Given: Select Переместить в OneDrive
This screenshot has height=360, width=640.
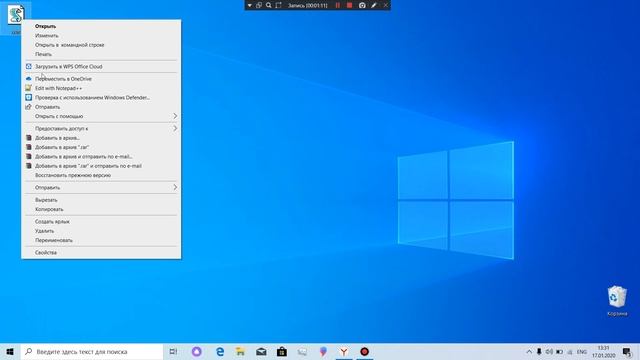Looking at the screenshot, I should click(101, 79).
